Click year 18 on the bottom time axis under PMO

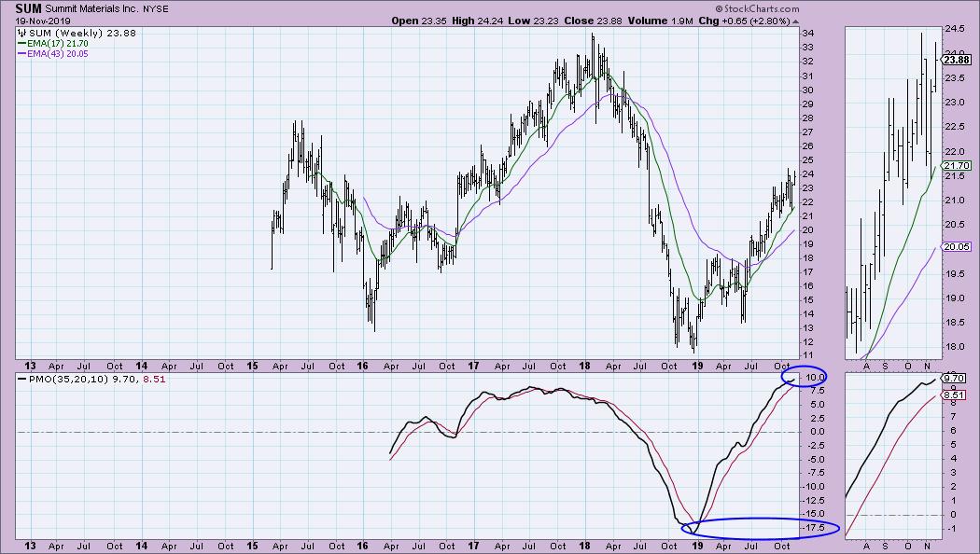pyautogui.click(x=584, y=546)
